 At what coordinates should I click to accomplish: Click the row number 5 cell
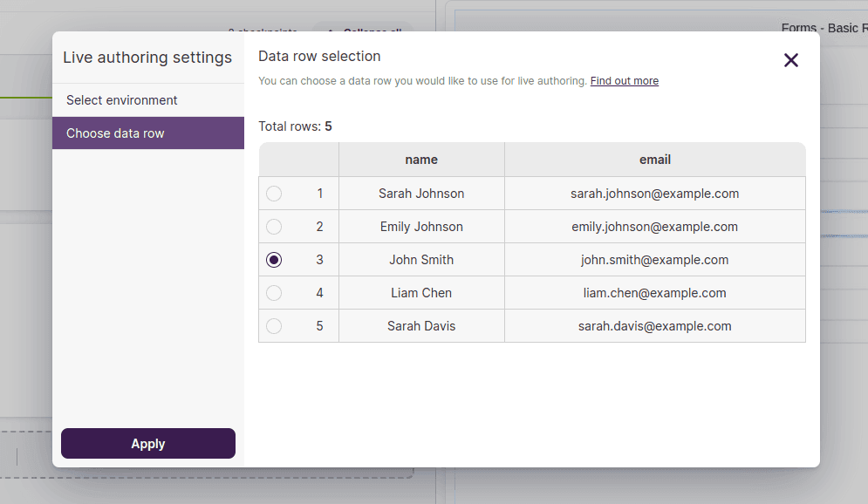point(319,325)
